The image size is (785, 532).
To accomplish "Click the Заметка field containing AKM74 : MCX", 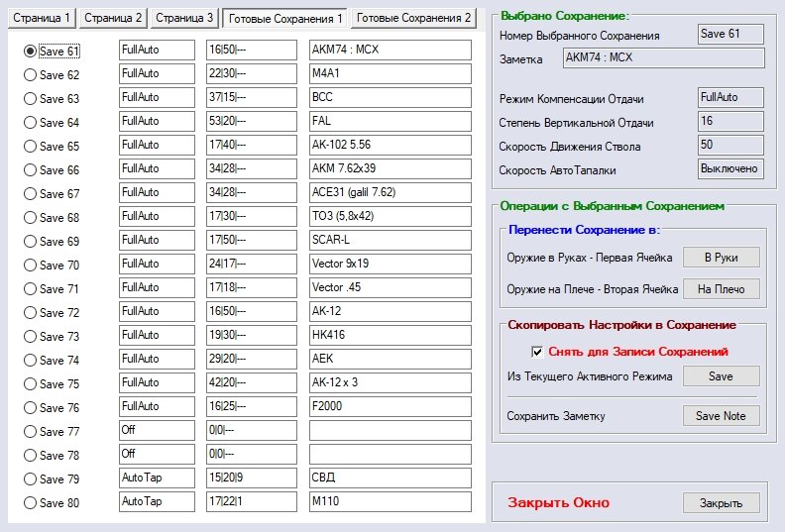I will pyautogui.click(x=664, y=57).
